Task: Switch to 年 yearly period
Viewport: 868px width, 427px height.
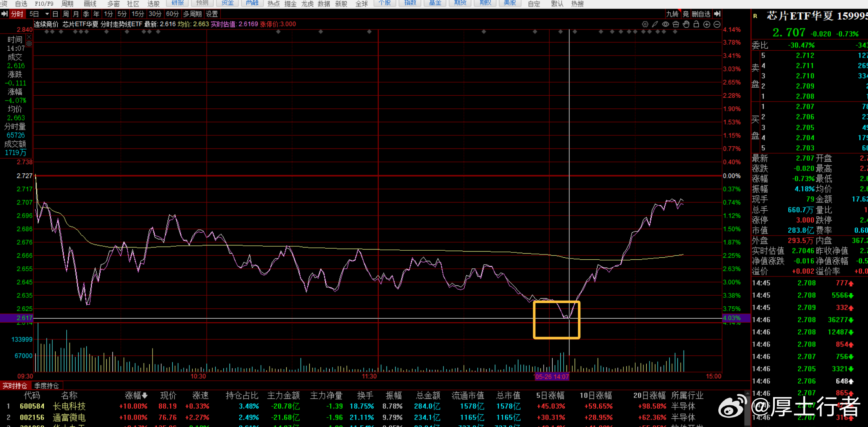Action: coord(96,14)
